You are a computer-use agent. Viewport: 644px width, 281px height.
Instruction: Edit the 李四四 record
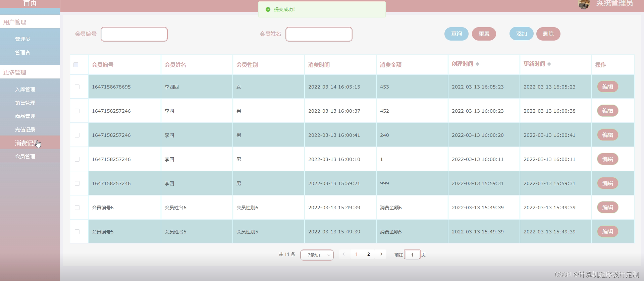pos(608,87)
